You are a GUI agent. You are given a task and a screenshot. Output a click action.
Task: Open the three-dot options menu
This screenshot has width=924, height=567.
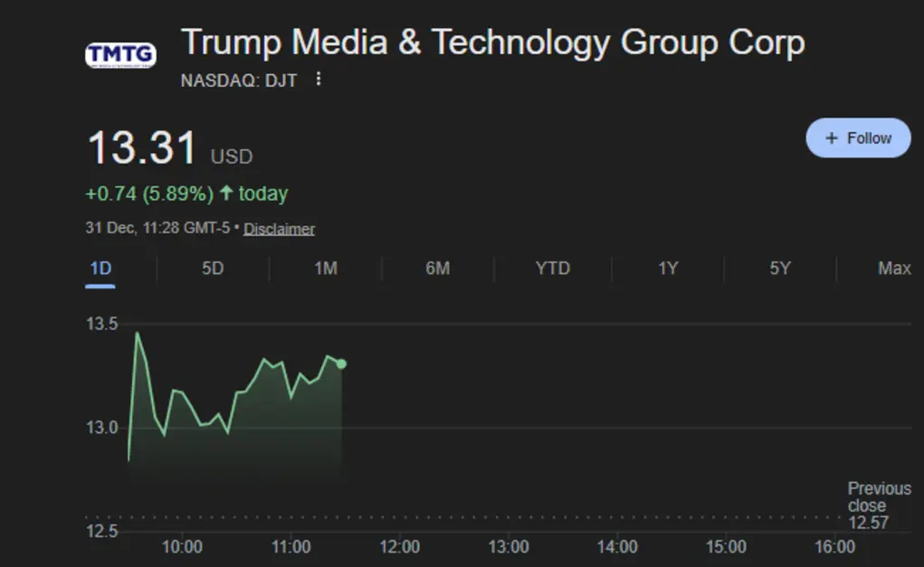(x=318, y=80)
